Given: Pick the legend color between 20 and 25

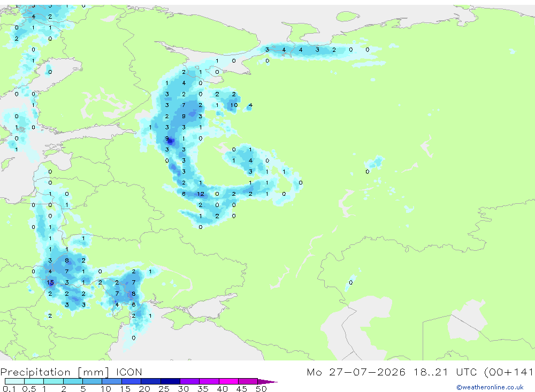Looking at the screenshot, I should 150,381.
